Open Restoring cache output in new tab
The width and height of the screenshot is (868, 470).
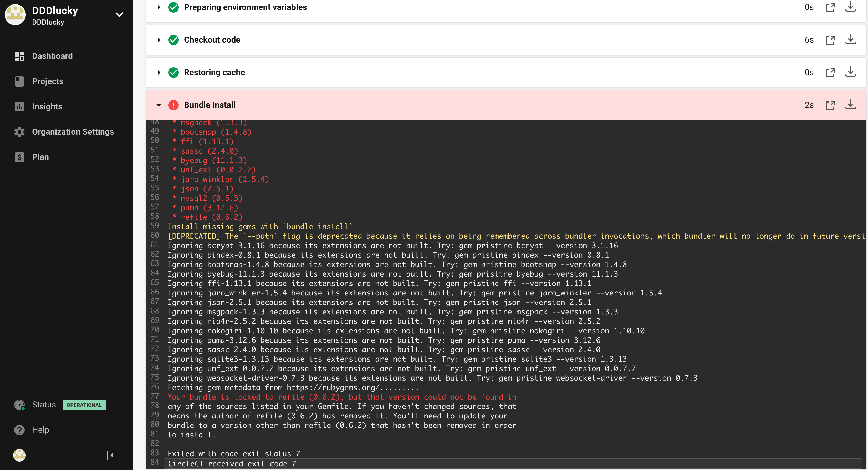pyautogui.click(x=830, y=73)
